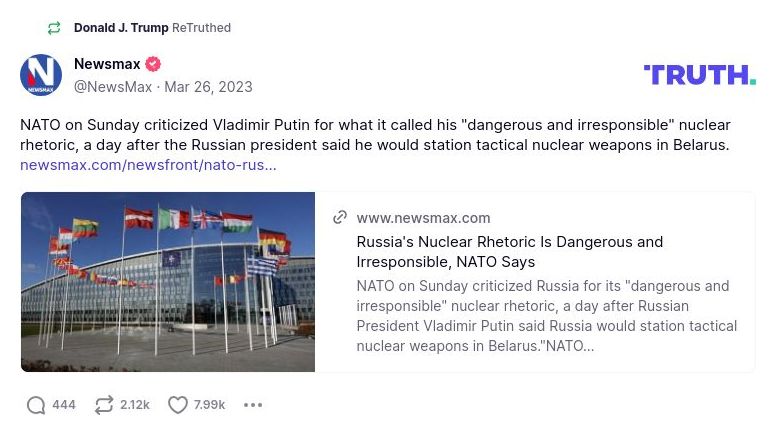Like the post with heart icon
This screenshot has width=777, height=435.
coord(178,405)
